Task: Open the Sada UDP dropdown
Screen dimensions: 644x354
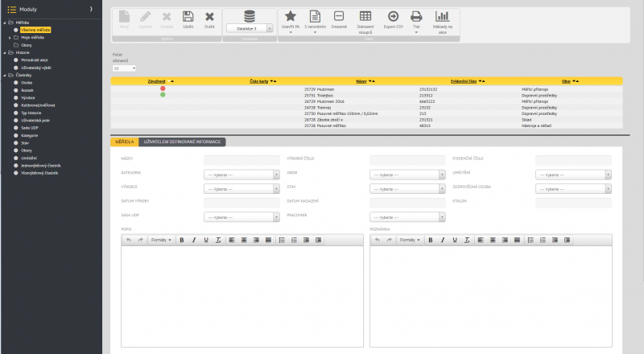Action: point(242,217)
